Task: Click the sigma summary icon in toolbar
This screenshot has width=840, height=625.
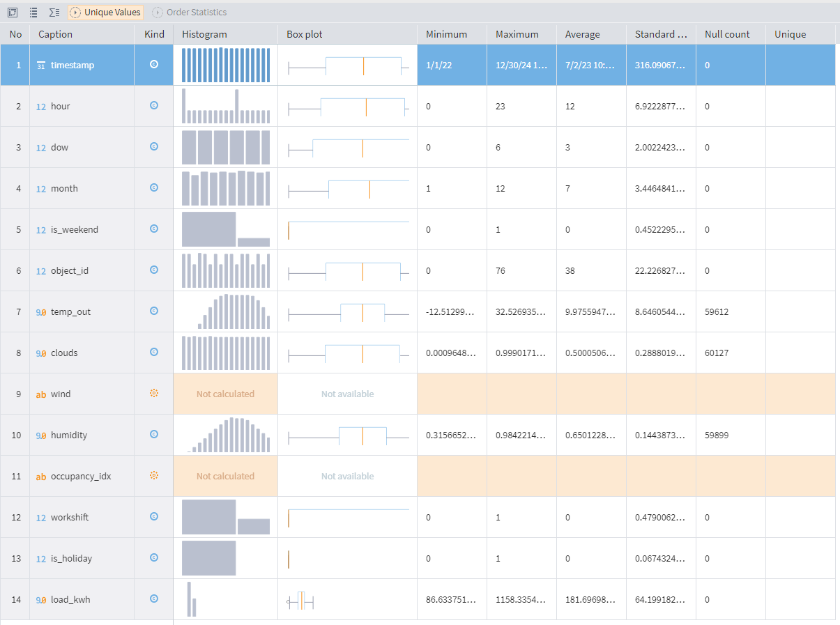Action: tap(54, 13)
